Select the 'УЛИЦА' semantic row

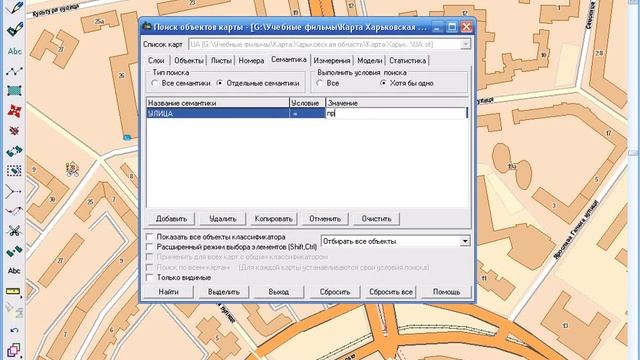click(218, 113)
